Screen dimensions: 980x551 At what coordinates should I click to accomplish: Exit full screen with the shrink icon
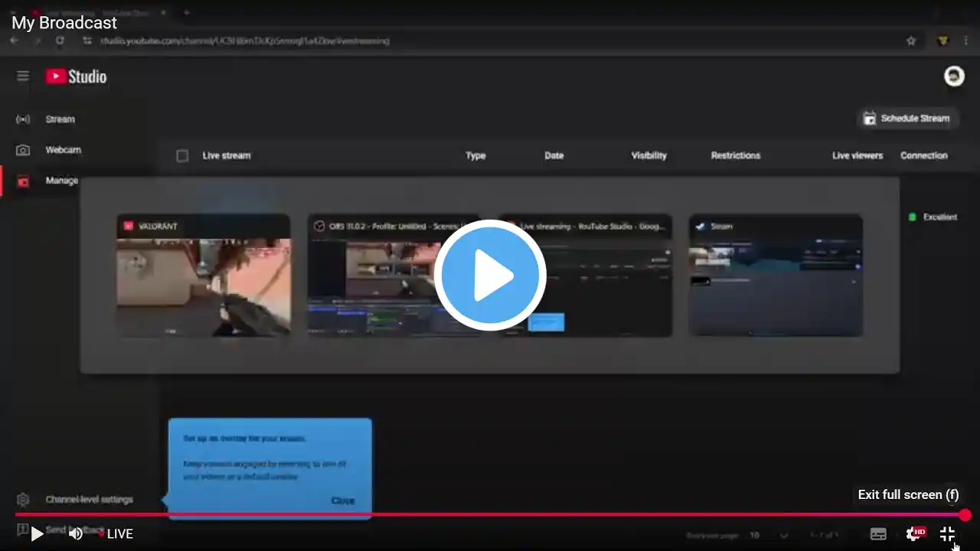tap(947, 534)
